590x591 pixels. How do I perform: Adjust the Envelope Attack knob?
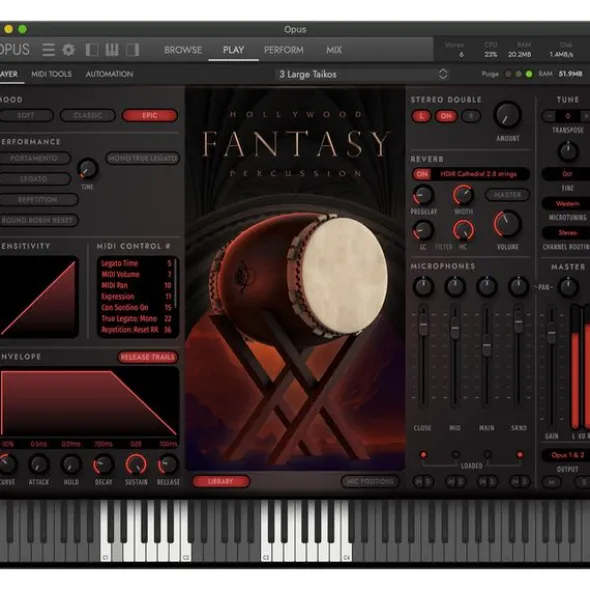[x=38, y=464]
